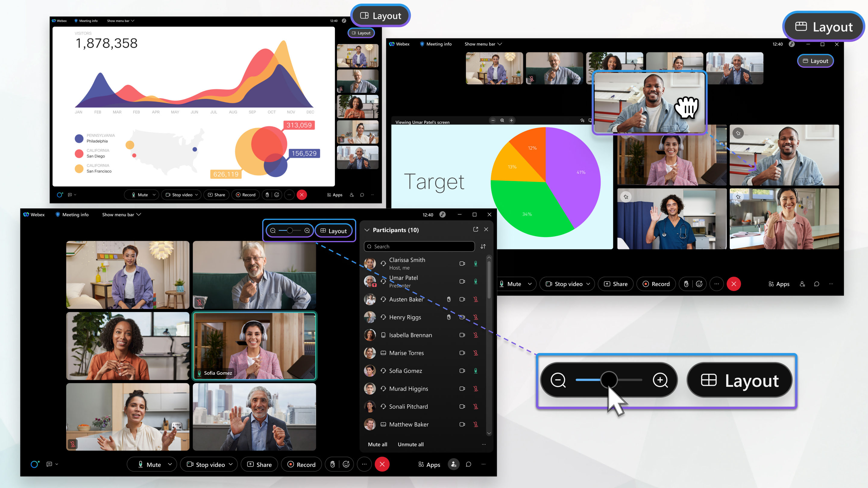Click Mute all participants button
This screenshot has height=488, width=868.
click(x=378, y=444)
